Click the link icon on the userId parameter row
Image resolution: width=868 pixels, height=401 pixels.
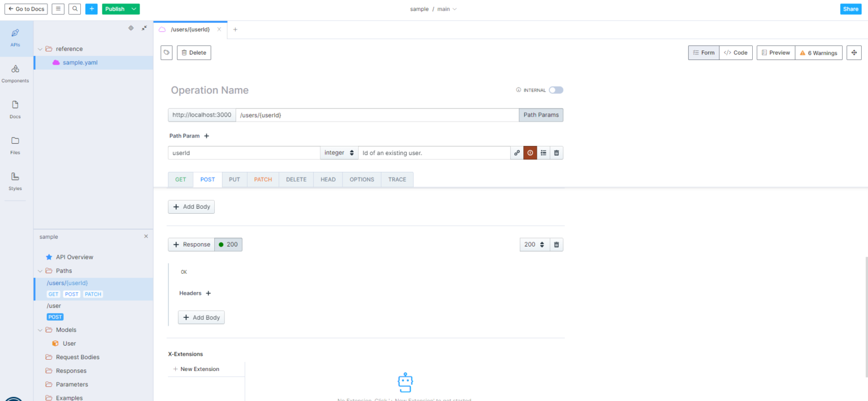tap(517, 153)
